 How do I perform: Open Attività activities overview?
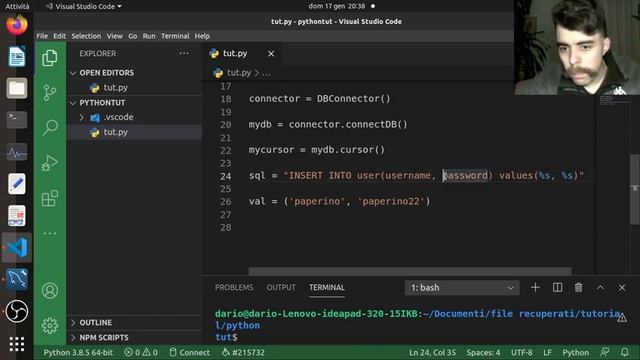(x=17, y=6)
